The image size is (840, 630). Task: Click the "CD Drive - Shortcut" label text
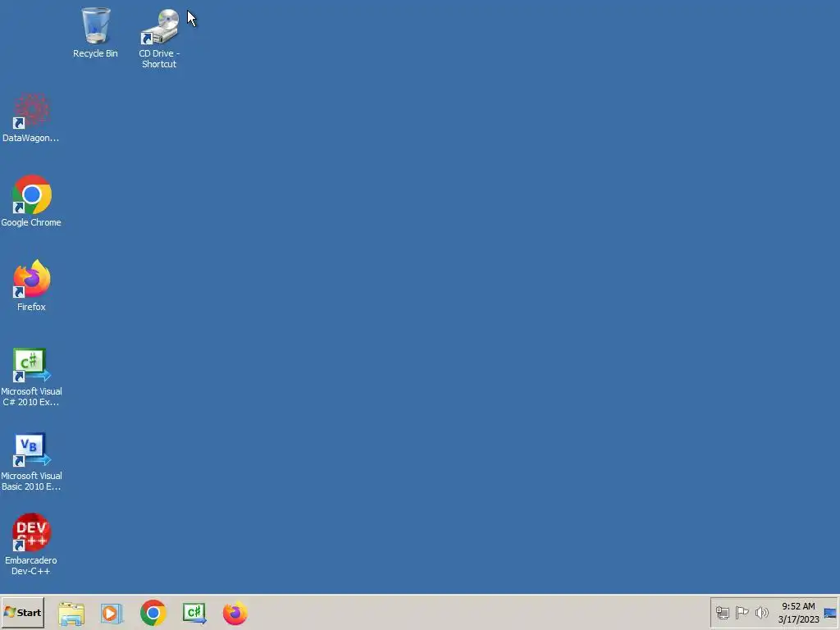point(159,59)
